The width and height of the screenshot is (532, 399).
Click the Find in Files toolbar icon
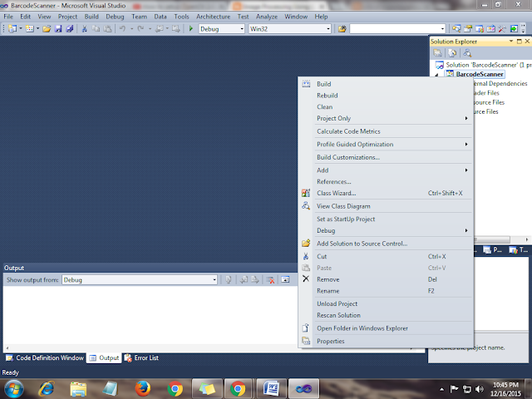(x=342, y=29)
